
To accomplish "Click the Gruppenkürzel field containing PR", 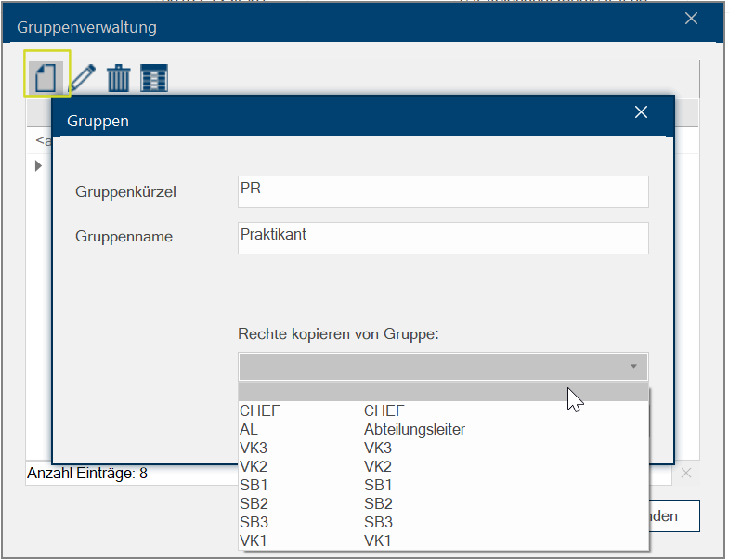I will coord(443,191).
